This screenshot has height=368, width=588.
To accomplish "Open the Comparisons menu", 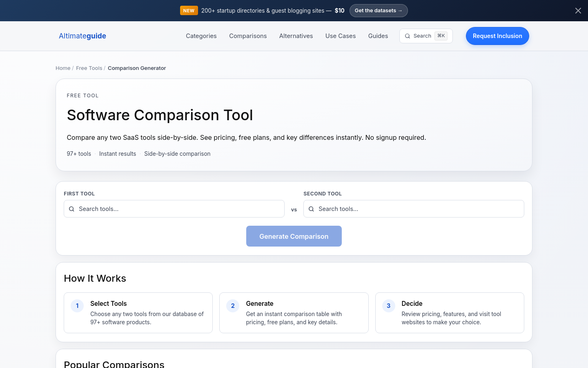I will pyautogui.click(x=248, y=36).
